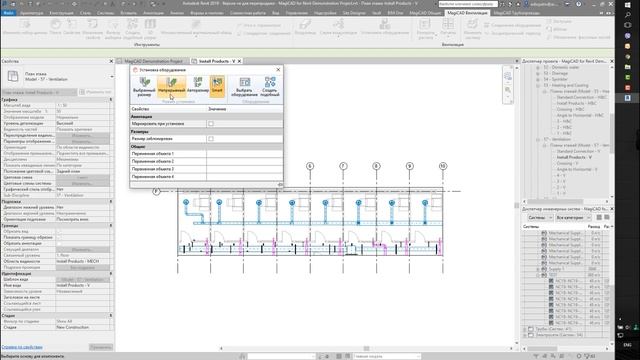Click the Применить button in Properties

point(101,347)
